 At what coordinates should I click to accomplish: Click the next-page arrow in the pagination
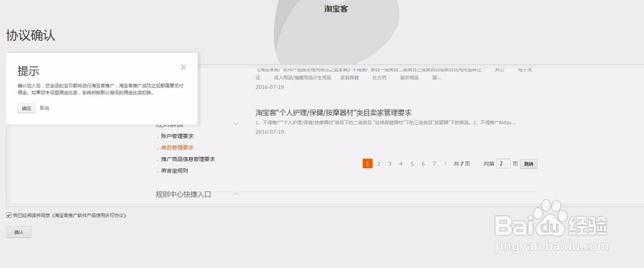445,164
